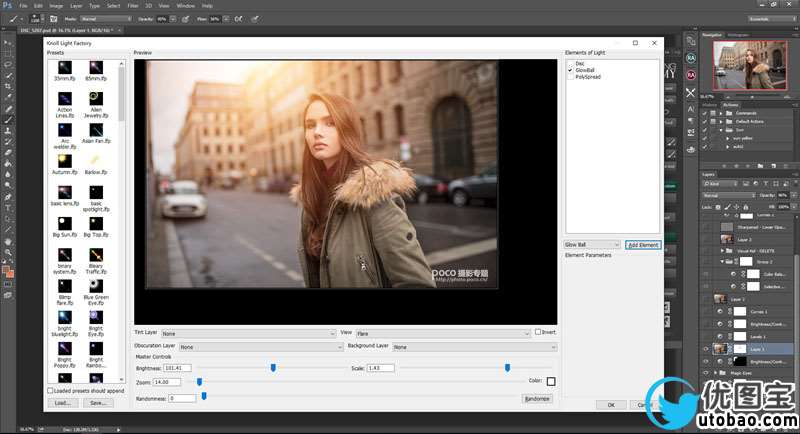Open the Image menu

click(x=55, y=6)
